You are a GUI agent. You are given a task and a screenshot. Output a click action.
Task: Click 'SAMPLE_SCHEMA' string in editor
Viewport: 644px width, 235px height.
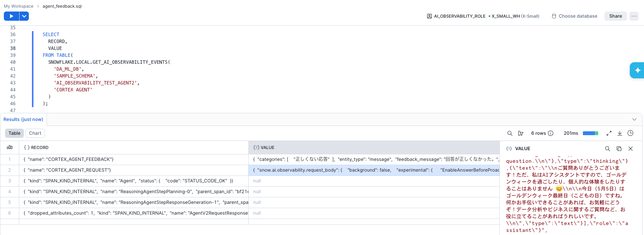pos(76,76)
